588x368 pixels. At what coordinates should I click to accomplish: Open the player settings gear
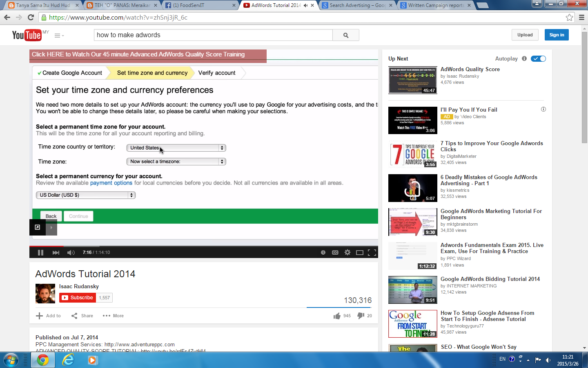(347, 253)
